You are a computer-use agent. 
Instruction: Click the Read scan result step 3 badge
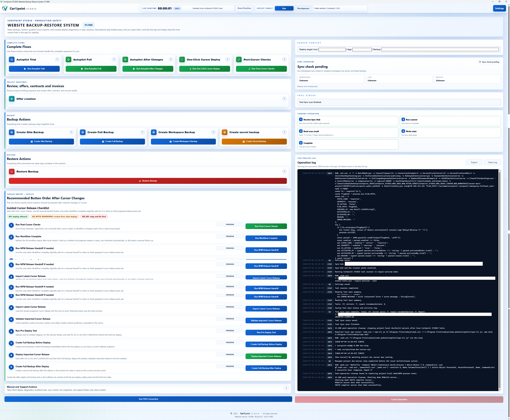coord(301,131)
